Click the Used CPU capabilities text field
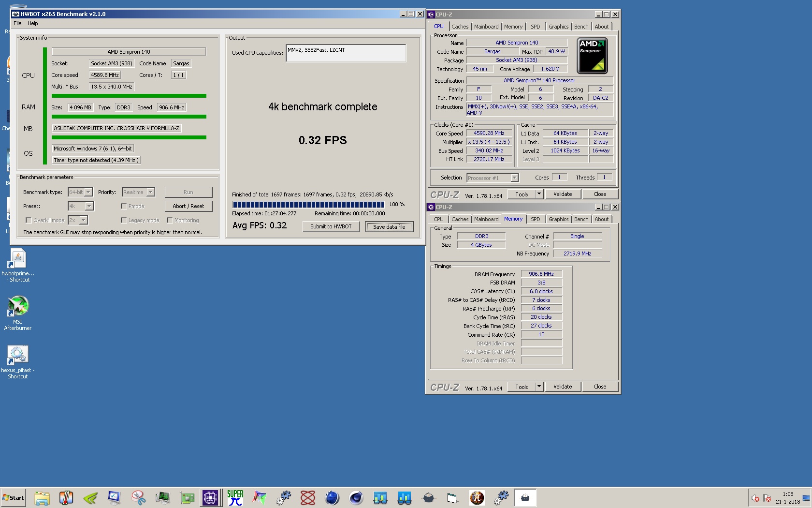Screen dimensions: 812x508 pos(346,53)
